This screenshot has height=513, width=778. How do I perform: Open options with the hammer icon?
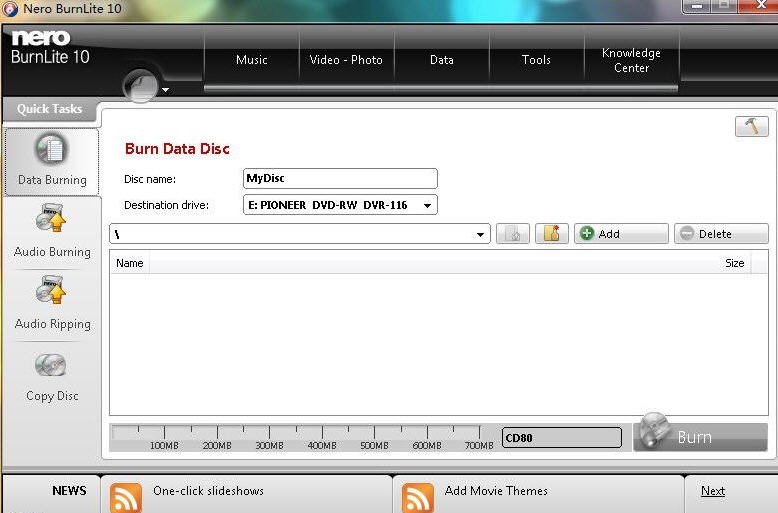[x=752, y=127]
